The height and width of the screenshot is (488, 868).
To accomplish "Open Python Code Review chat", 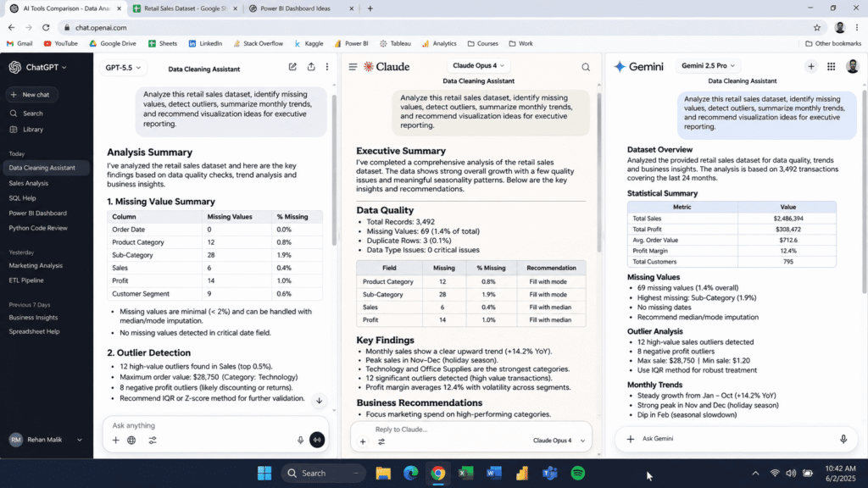I will 38,228.
